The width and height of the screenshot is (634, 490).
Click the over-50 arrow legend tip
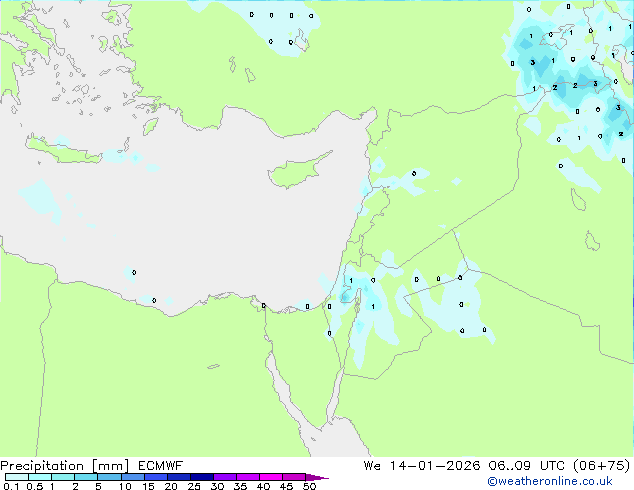coord(317,477)
